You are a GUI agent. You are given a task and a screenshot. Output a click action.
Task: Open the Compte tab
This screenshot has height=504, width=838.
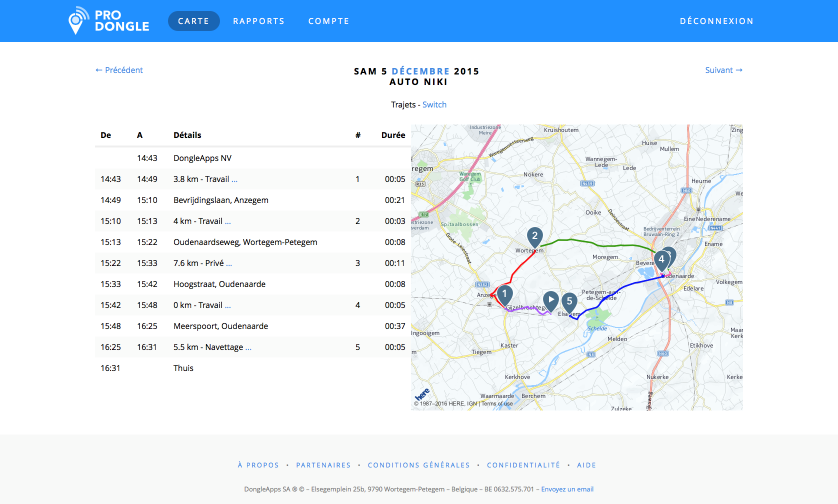pyautogui.click(x=328, y=21)
